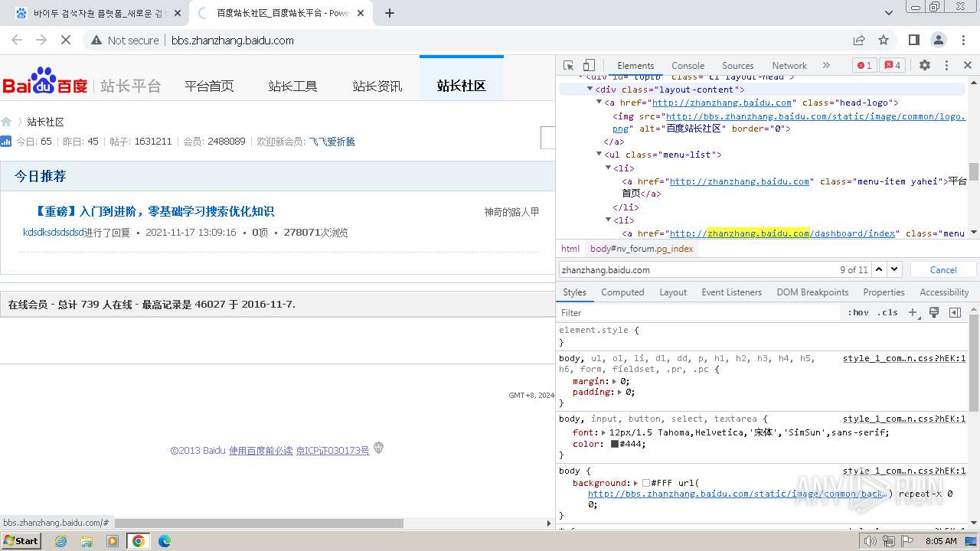
Task: Open the DOM Breakpoints tab
Action: click(812, 292)
